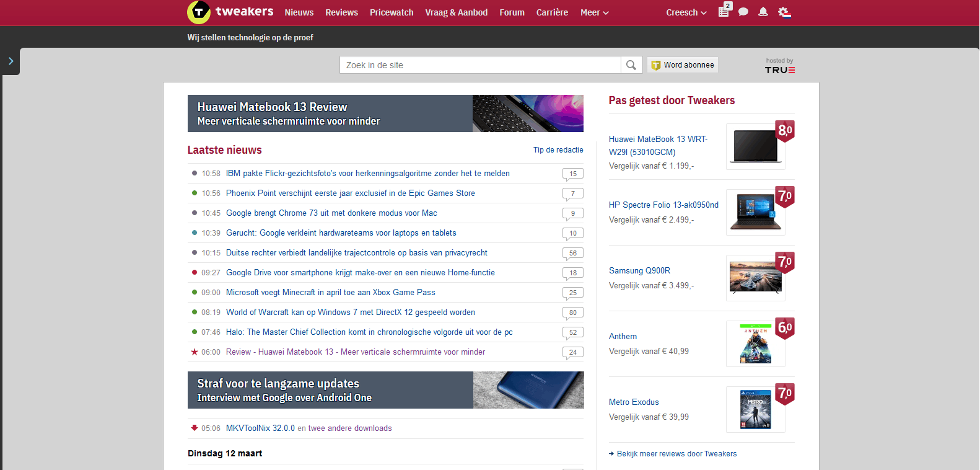This screenshot has width=980, height=470.
Task: Click the Metro Exodus game cover thumbnail
Action: point(755,410)
